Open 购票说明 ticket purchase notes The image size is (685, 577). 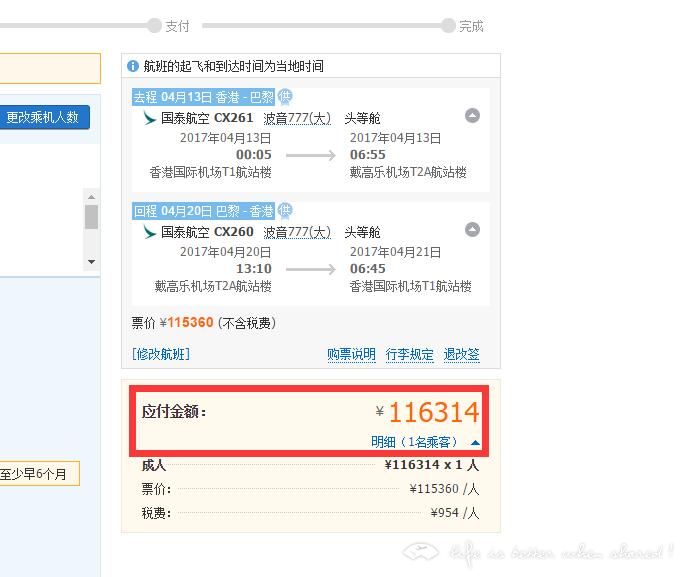351,354
